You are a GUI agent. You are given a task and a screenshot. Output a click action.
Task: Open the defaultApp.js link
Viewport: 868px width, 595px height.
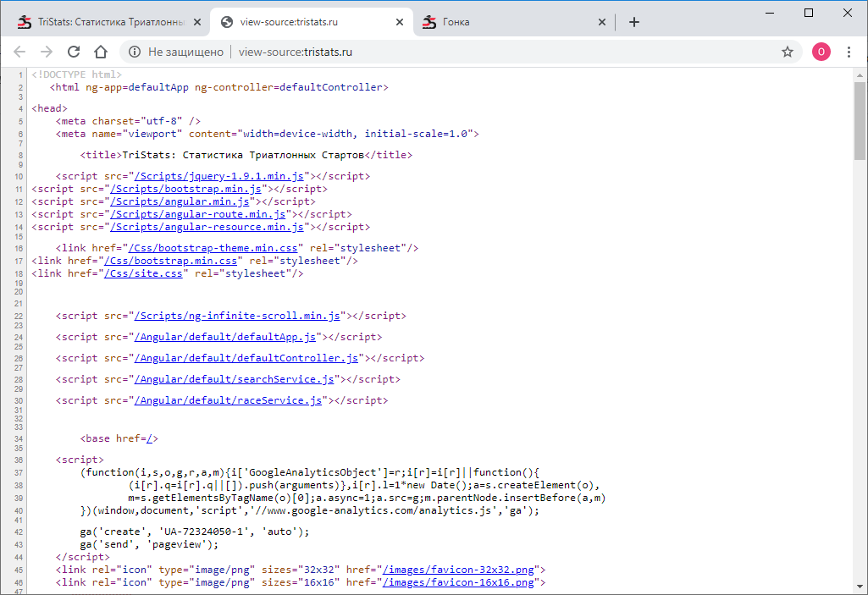pos(225,337)
